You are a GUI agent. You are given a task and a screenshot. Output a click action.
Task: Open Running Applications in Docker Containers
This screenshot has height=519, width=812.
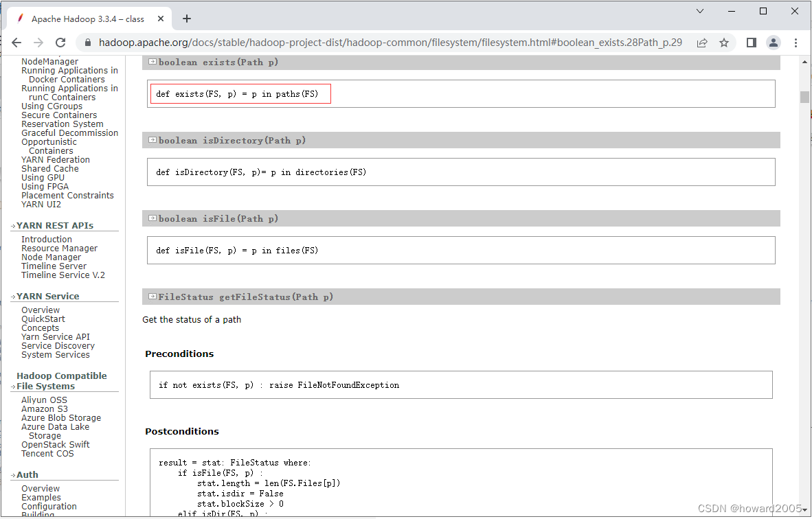click(x=69, y=75)
